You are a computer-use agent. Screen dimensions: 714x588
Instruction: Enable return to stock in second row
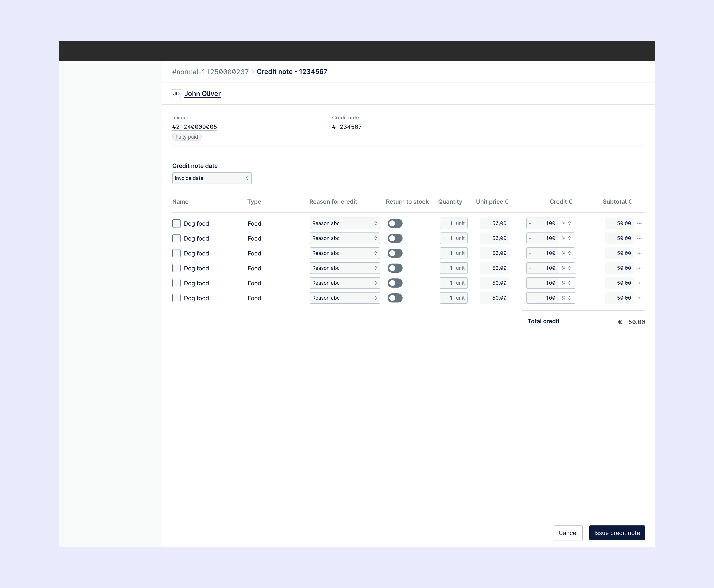(395, 238)
